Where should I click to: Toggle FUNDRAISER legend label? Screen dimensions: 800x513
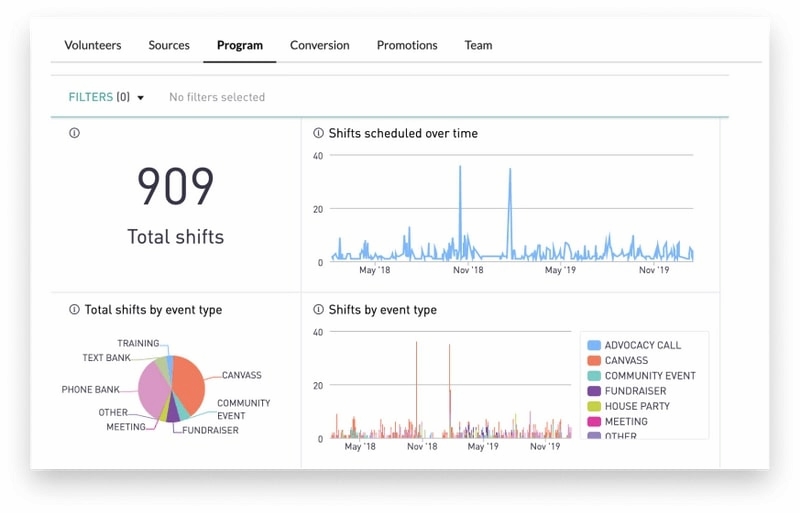coord(636,391)
